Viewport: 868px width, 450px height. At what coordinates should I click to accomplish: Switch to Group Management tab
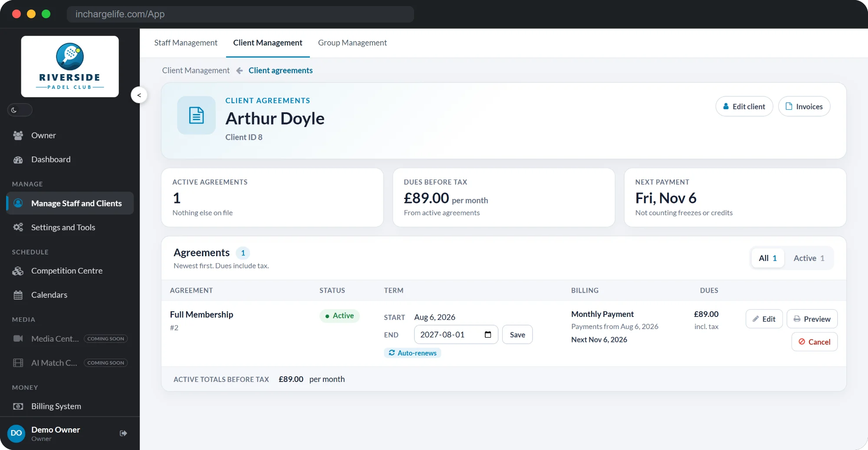click(352, 43)
